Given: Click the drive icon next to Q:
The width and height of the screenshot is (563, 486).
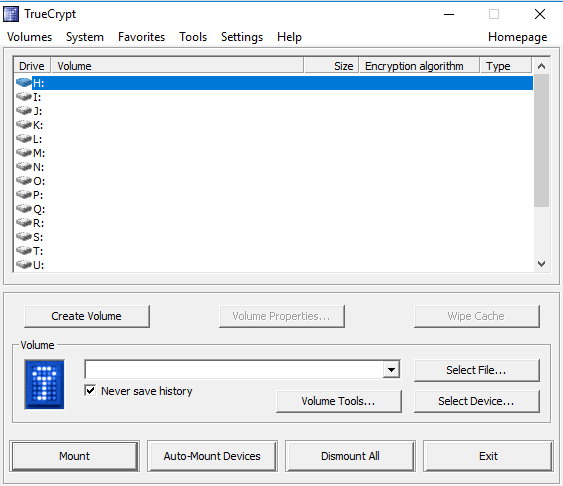Looking at the screenshot, I should (x=24, y=209).
